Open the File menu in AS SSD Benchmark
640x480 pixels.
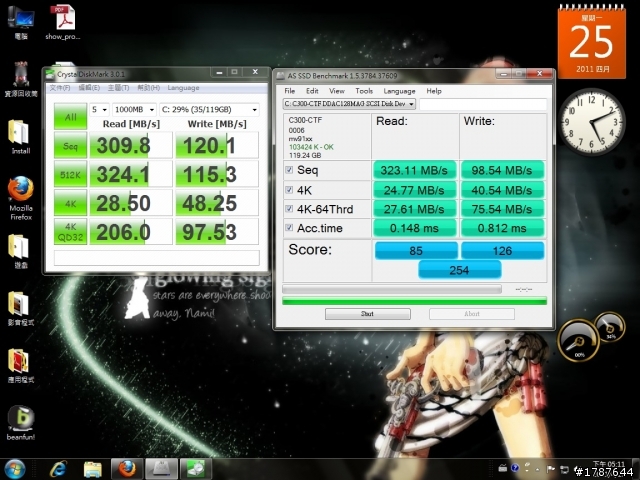[290, 91]
